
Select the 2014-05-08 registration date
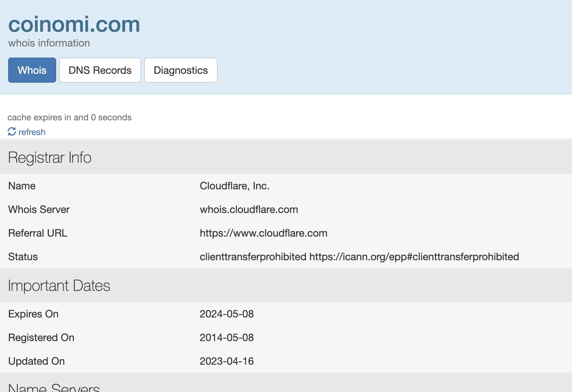pyautogui.click(x=227, y=338)
